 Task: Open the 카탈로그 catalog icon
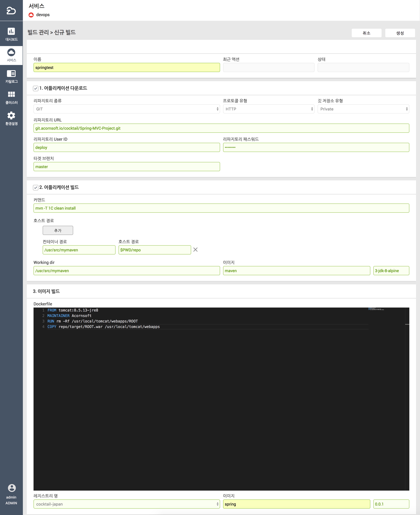pyautogui.click(x=11, y=73)
